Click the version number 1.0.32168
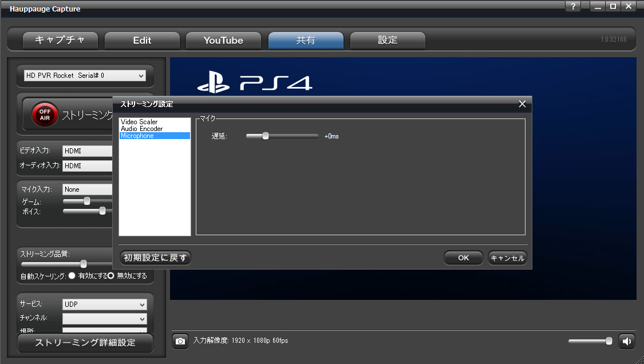This screenshot has height=364, width=644. pyautogui.click(x=614, y=39)
